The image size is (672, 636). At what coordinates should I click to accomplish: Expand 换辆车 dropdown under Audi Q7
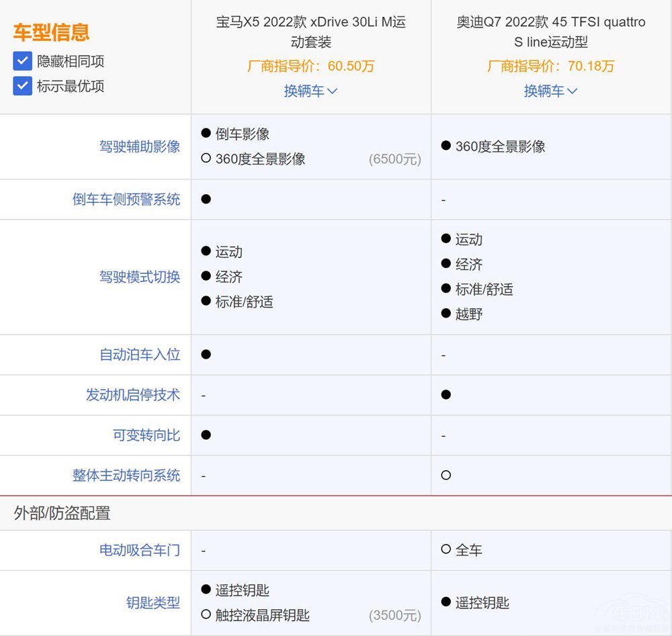pyautogui.click(x=550, y=91)
